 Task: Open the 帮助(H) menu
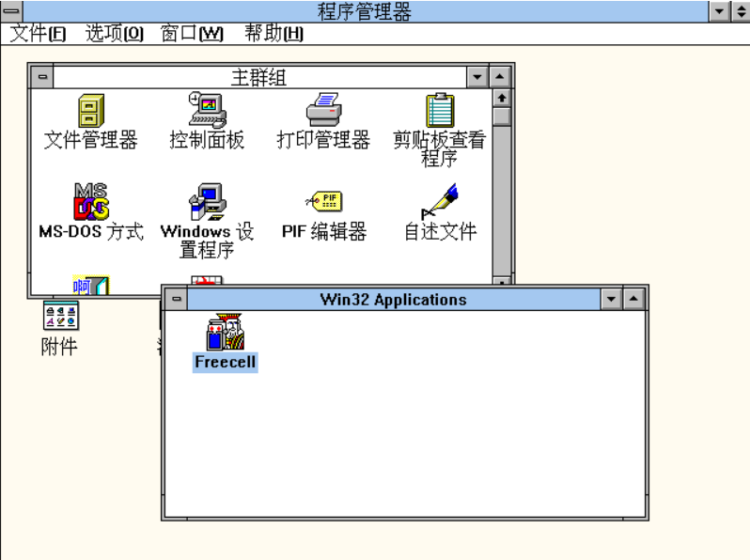click(273, 34)
